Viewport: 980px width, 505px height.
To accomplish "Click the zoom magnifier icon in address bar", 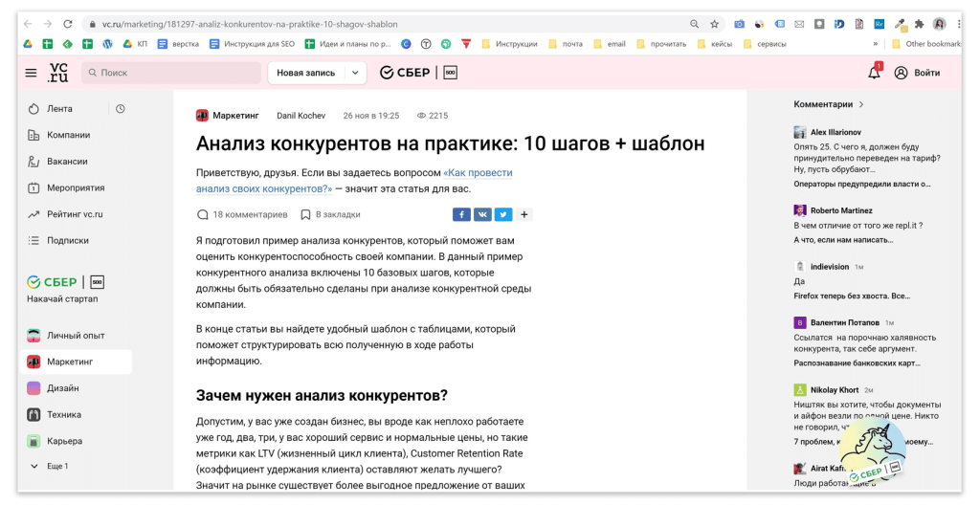I will point(695,24).
